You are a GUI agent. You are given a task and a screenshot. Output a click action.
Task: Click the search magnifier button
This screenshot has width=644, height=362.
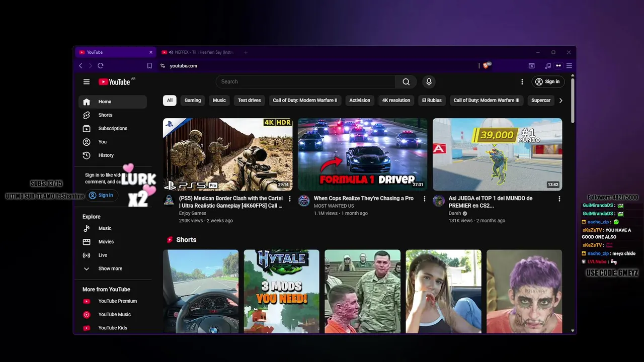(x=406, y=81)
